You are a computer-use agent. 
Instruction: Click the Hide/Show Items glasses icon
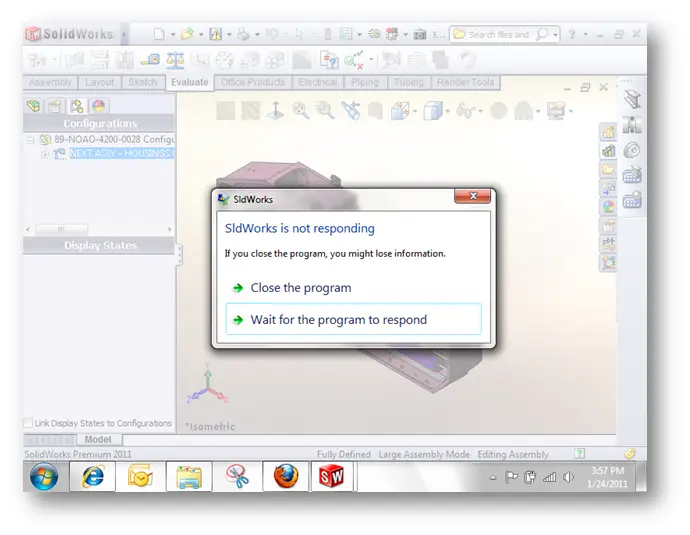click(465, 110)
